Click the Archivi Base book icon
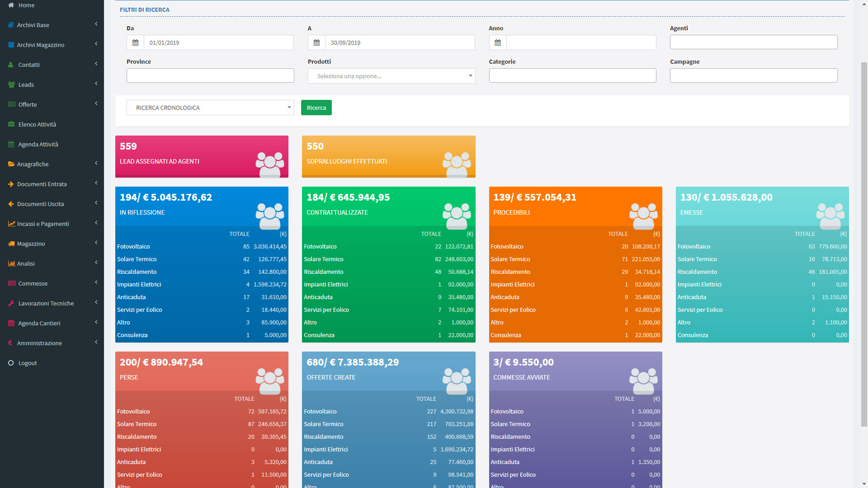The image size is (868, 488). 11,25
